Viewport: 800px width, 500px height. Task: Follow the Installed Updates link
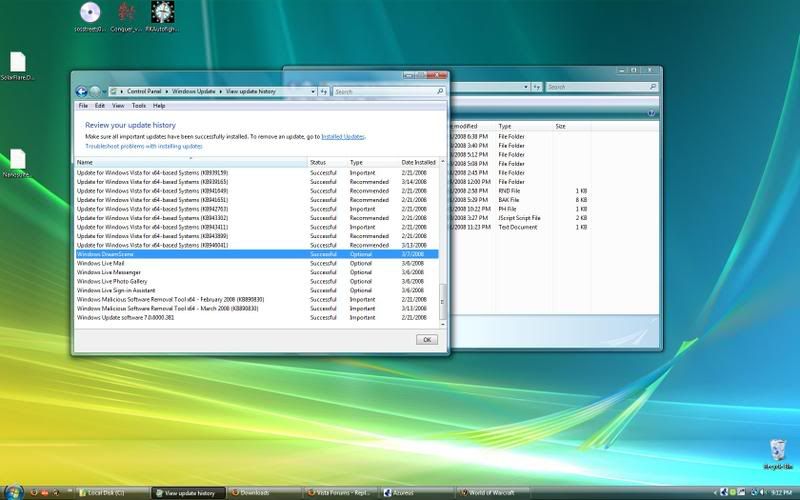pyautogui.click(x=343, y=137)
